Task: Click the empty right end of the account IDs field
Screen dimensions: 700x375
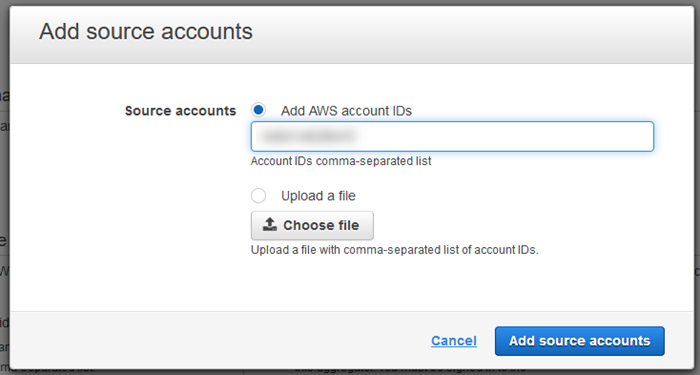Action: pyautogui.click(x=580, y=136)
